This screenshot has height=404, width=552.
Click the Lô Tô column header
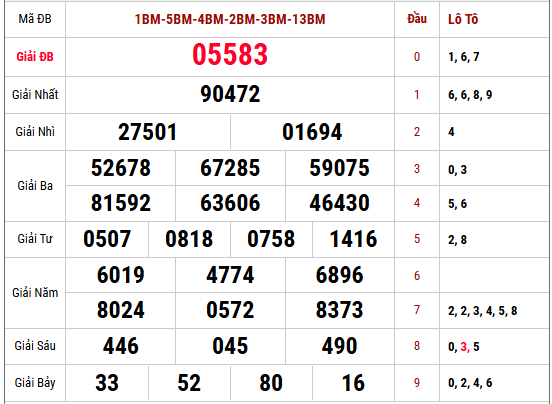pos(463,19)
